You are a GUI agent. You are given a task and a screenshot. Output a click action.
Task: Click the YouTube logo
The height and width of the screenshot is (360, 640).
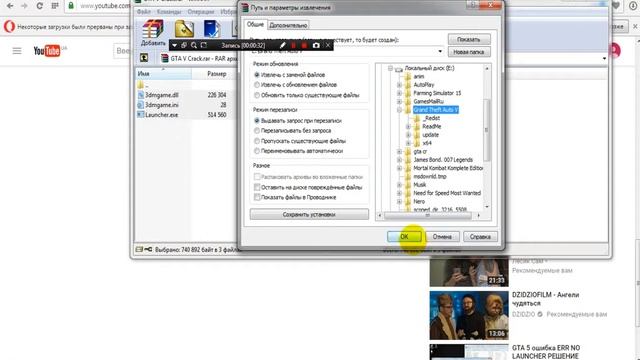point(47,51)
